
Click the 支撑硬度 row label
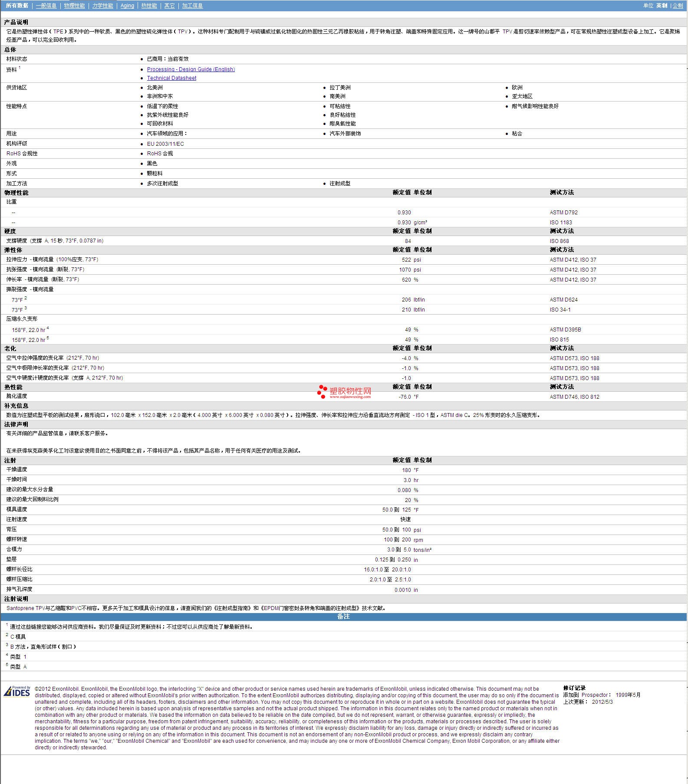(55, 241)
